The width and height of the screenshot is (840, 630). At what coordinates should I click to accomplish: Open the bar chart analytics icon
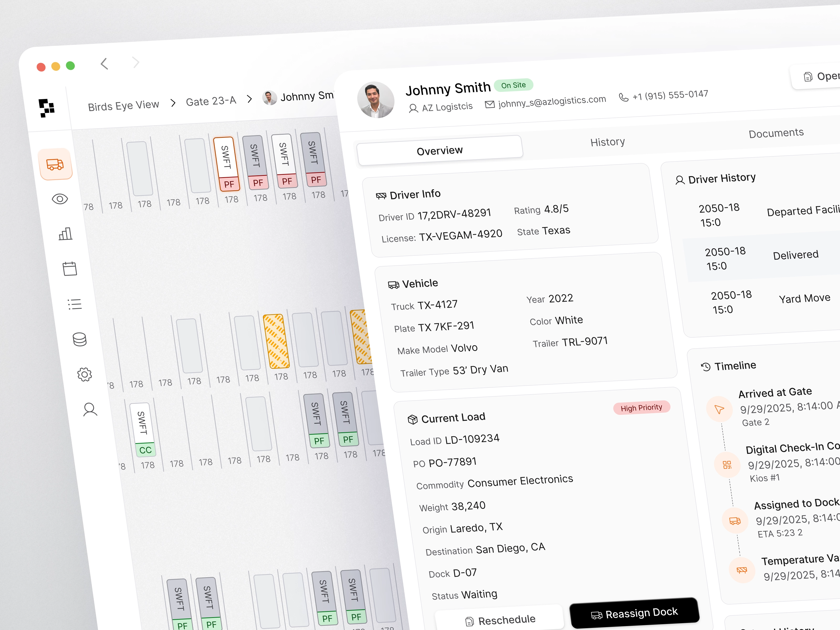coord(65,234)
